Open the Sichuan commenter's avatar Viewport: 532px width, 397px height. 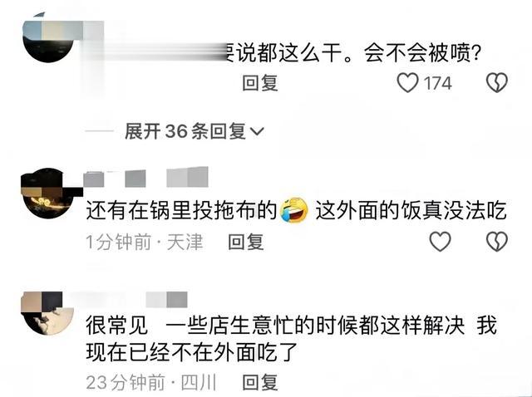(47, 313)
